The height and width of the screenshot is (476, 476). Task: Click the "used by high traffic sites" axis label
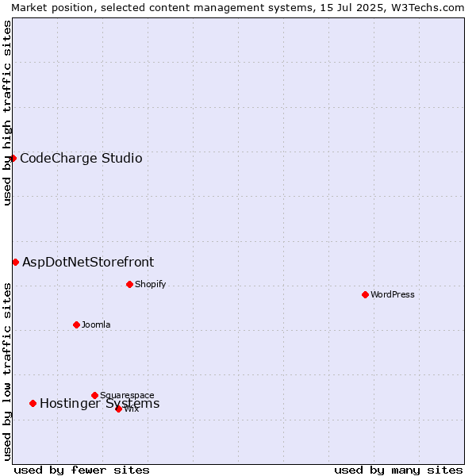click(7, 113)
